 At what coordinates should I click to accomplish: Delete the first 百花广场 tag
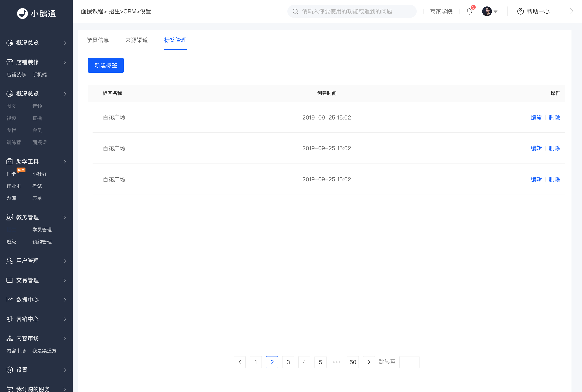click(554, 117)
